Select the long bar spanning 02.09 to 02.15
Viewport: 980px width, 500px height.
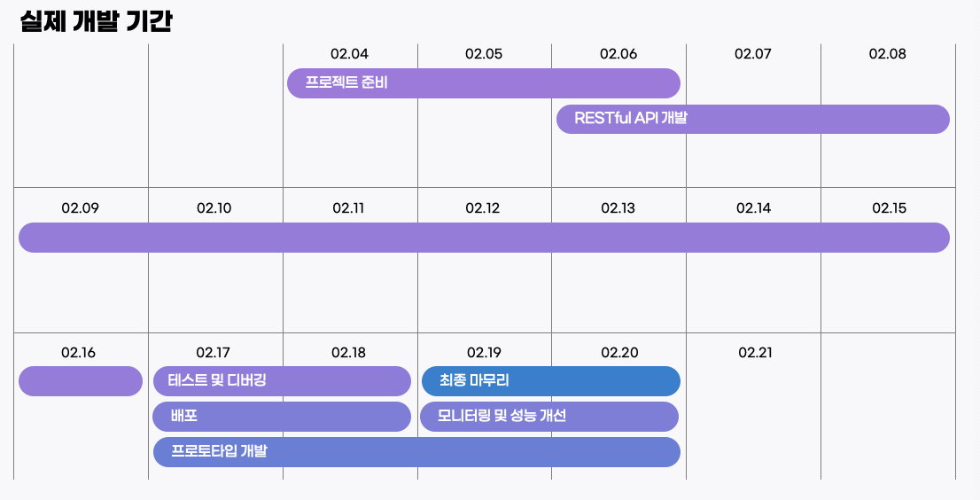[x=485, y=238]
